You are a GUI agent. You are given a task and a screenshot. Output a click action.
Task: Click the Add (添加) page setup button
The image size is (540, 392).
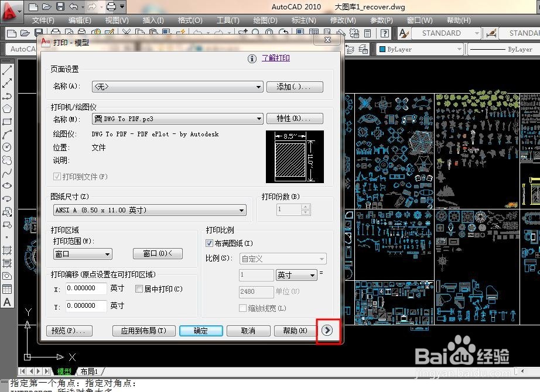[x=295, y=87]
